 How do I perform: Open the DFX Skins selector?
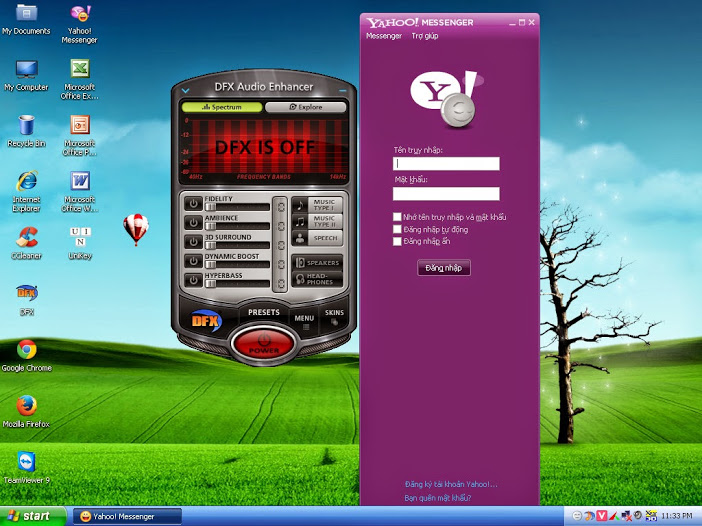tap(334, 316)
